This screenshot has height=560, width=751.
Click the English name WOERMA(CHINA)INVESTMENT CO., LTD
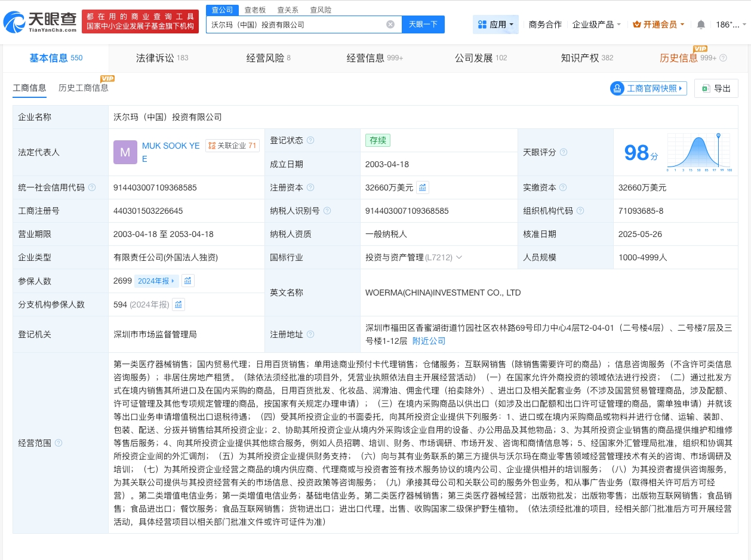[443, 293]
